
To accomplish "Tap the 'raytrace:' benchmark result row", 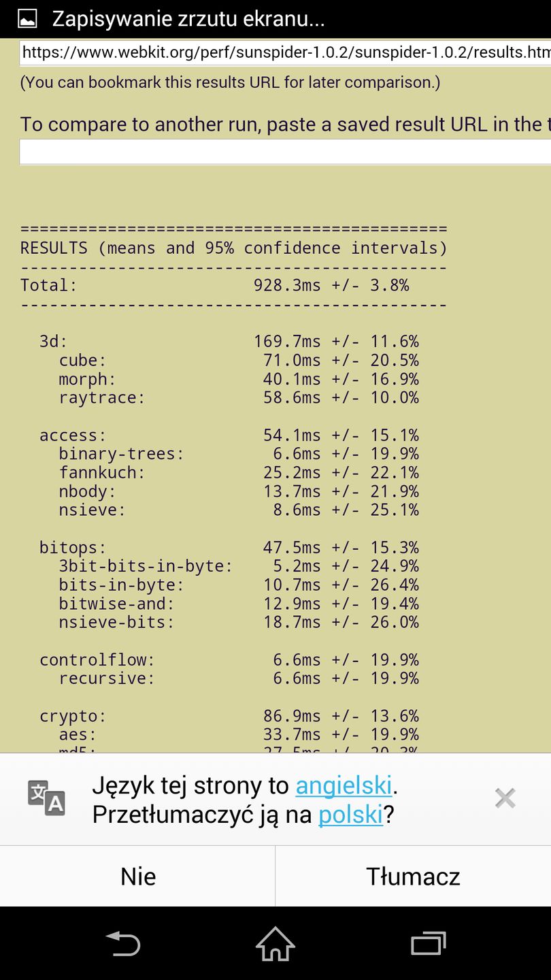I will tap(238, 397).
